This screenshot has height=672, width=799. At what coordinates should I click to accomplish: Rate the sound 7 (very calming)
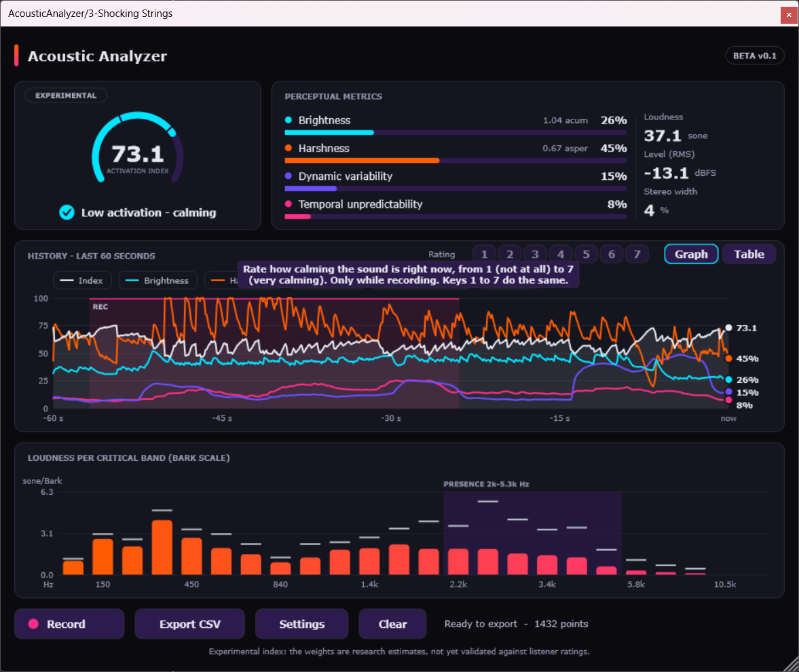coord(637,255)
